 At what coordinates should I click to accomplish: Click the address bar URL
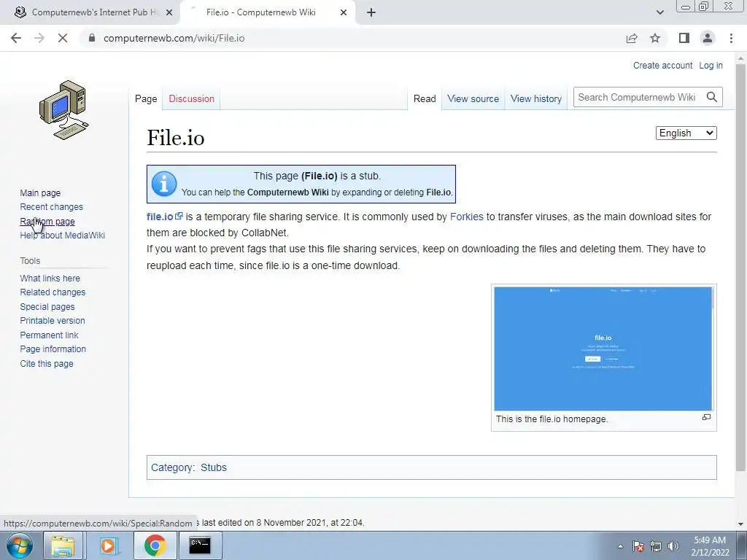tap(174, 38)
